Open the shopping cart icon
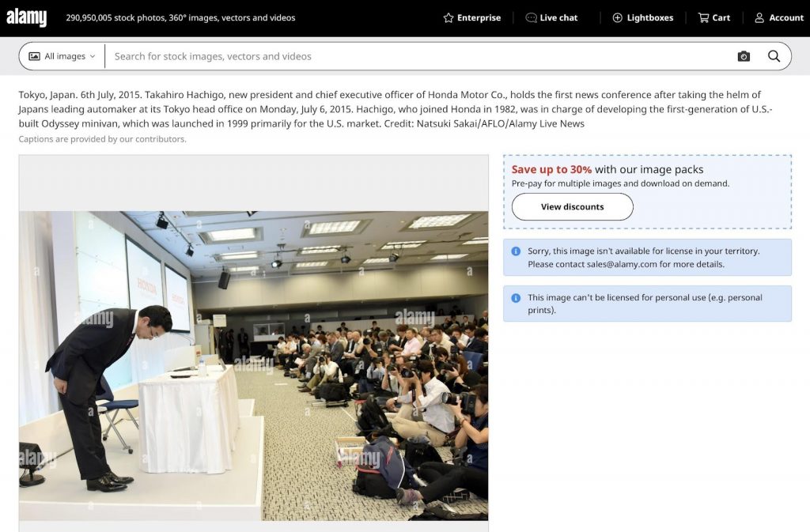This screenshot has height=532, width=810. [x=703, y=17]
